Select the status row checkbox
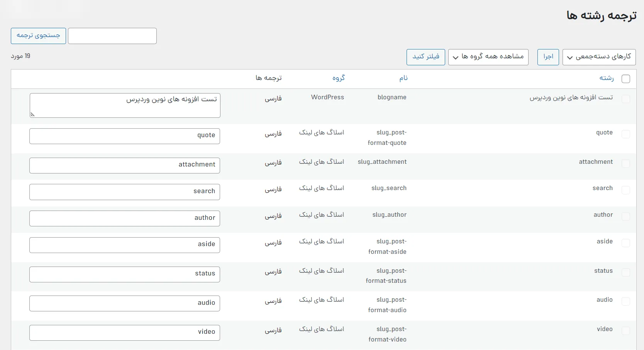 tap(626, 272)
